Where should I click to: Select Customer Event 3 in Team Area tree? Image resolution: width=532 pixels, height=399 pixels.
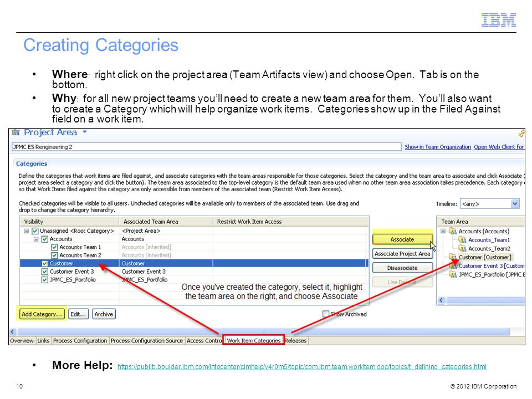point(492,266)
